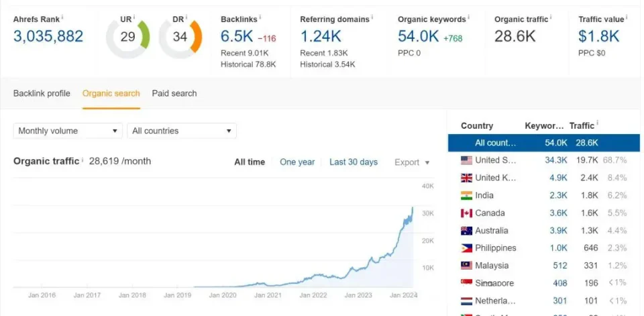The image size is (644, 316).
Task: Click the India traffic value 1.8K
Action: [x=590, y=196]
